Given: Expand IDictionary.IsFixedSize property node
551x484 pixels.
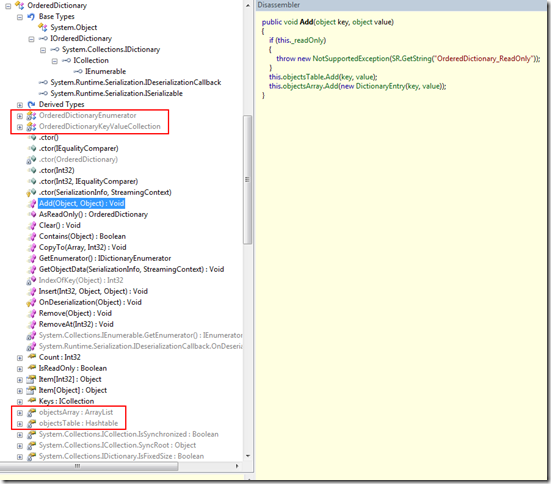Looking at the screenshot, I should (20, 457).
